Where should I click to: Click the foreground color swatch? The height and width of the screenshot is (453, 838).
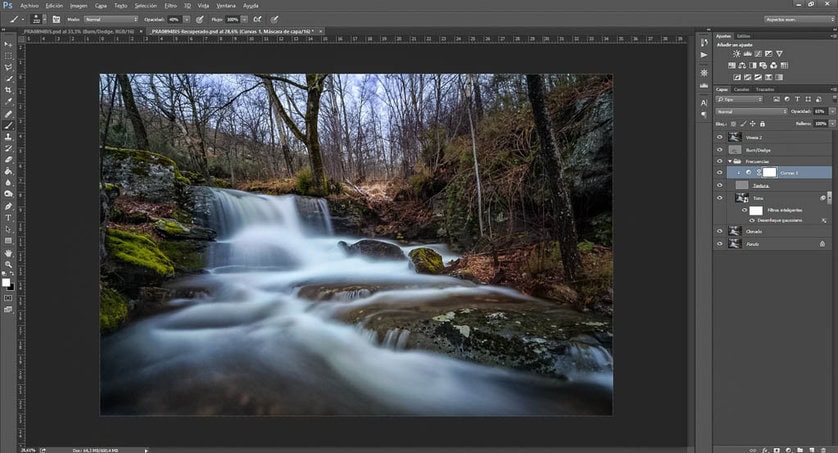click(x=7, y=281)
